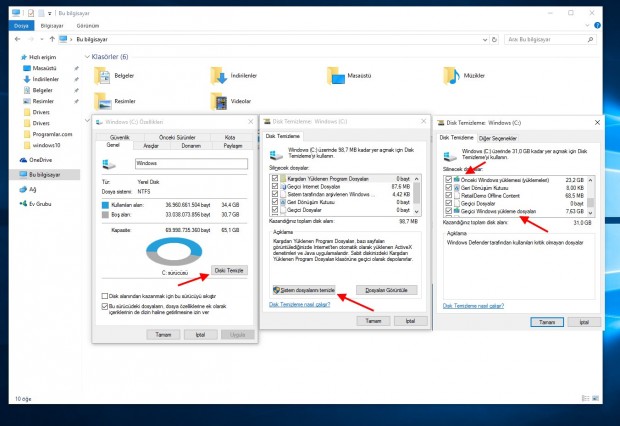Open the Masaüstü folder icon

coord(336,76)
